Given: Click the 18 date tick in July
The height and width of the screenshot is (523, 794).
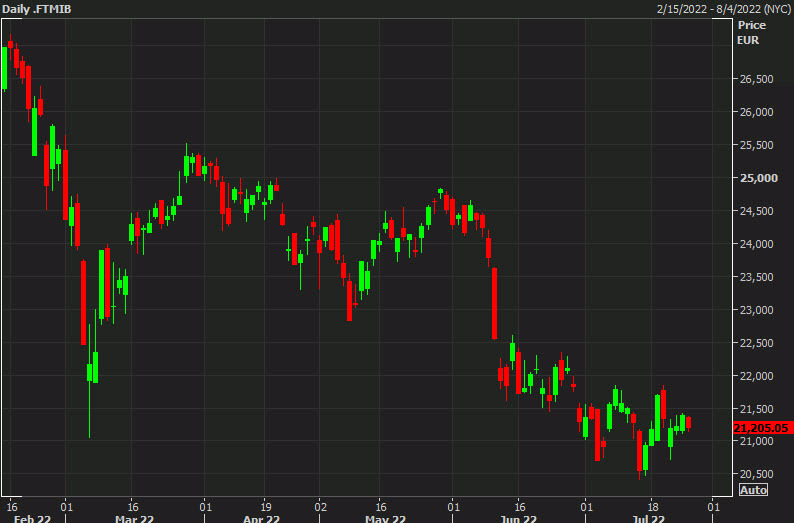Looking at the screenshot, I should (x=653, y=506).
